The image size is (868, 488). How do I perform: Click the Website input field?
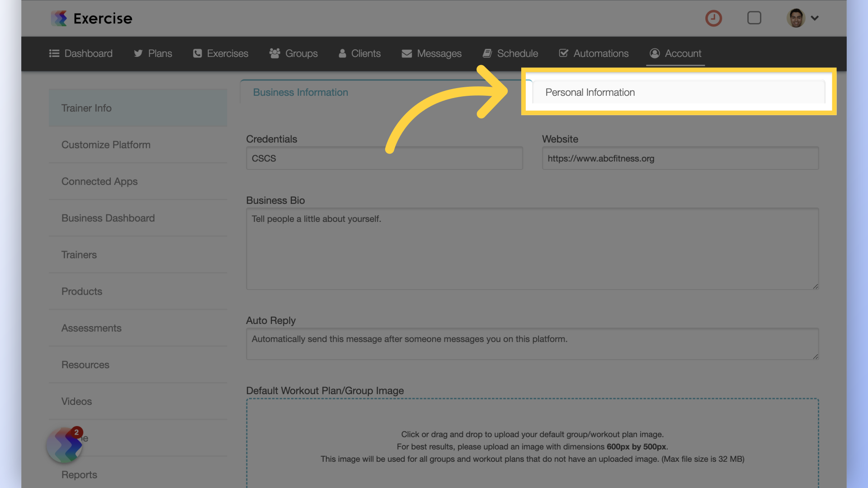point(680,158)
